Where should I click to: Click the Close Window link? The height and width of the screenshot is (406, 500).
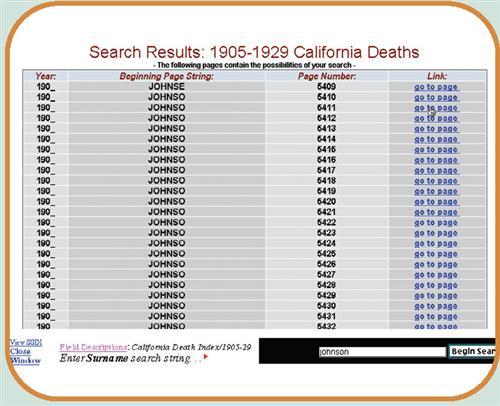25,356
